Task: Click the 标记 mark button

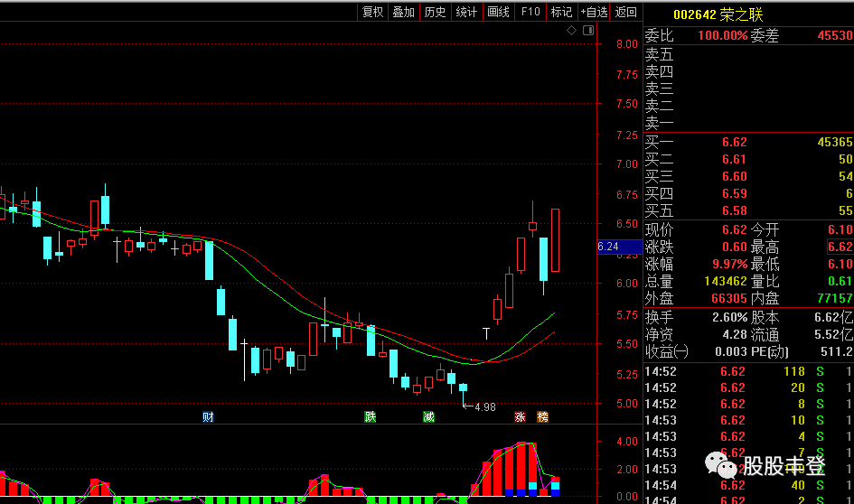Action: 561,12
